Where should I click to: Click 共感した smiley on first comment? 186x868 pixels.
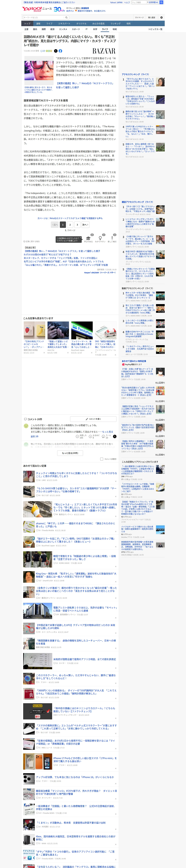[x=81, y=436]
